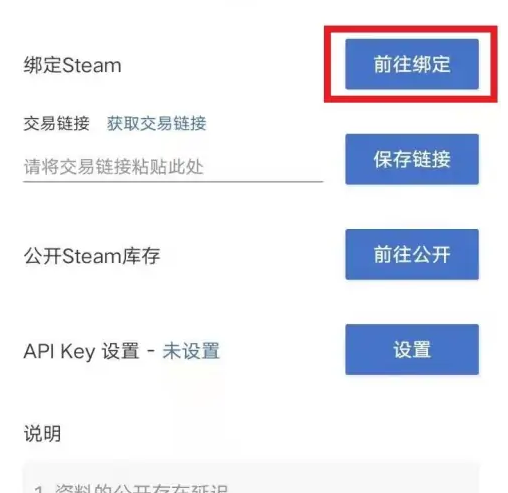The image size is (508, 493).
Task: Tap the 前往绑定 button
Action: (x=412, y=64)
